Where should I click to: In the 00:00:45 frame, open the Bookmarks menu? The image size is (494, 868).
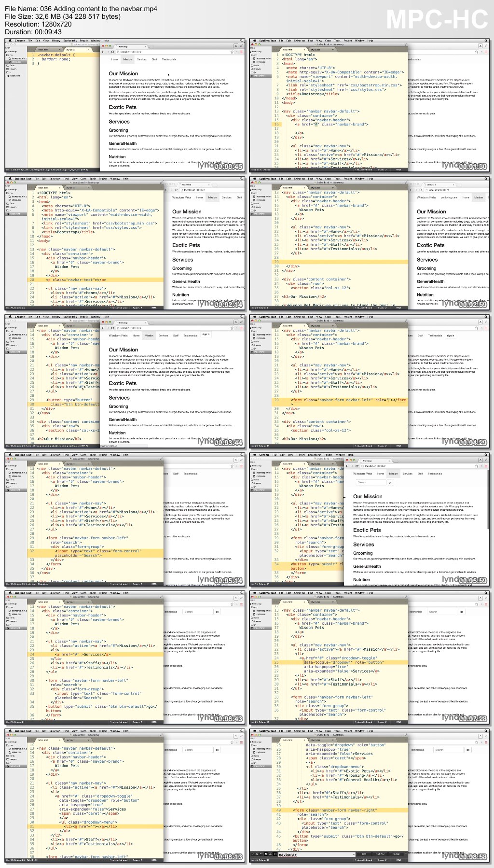70,41
